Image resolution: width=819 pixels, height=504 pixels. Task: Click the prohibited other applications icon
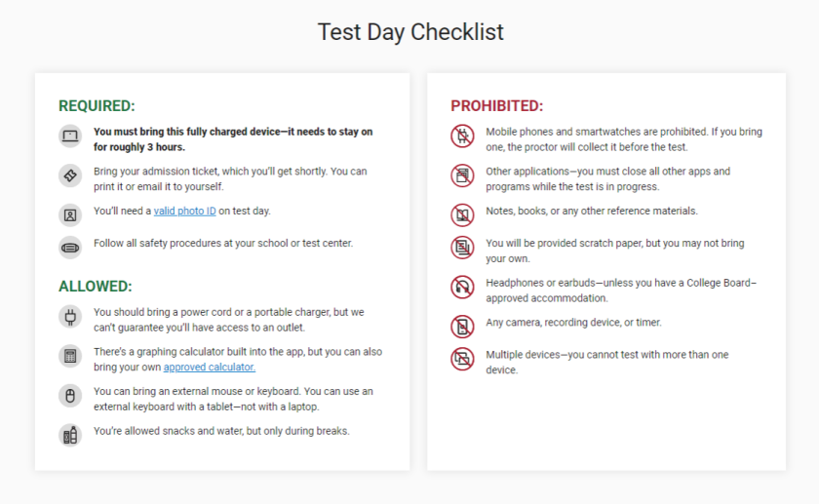(x=462, y=176)
